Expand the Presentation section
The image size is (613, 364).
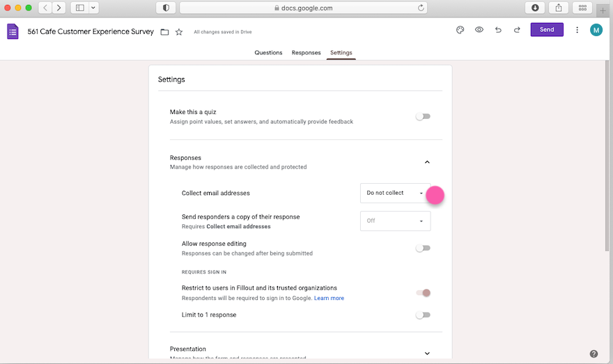(427, 353)
